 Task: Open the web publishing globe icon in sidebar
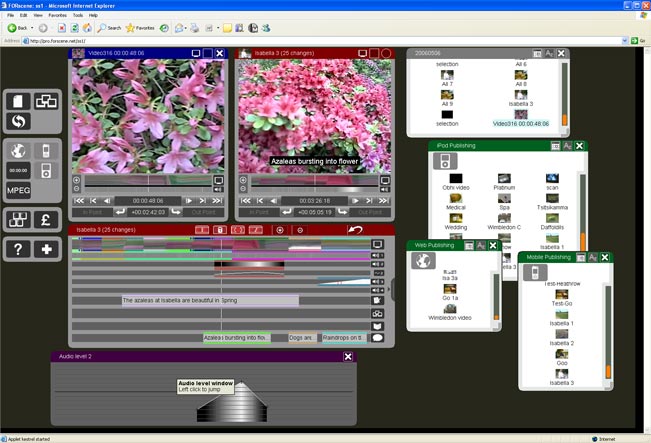(19, 151)
